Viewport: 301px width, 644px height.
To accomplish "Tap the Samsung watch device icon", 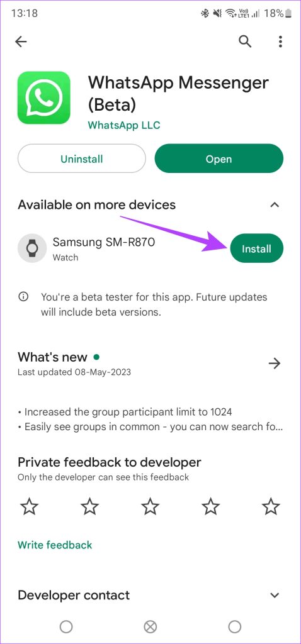I will coord(31,248).
